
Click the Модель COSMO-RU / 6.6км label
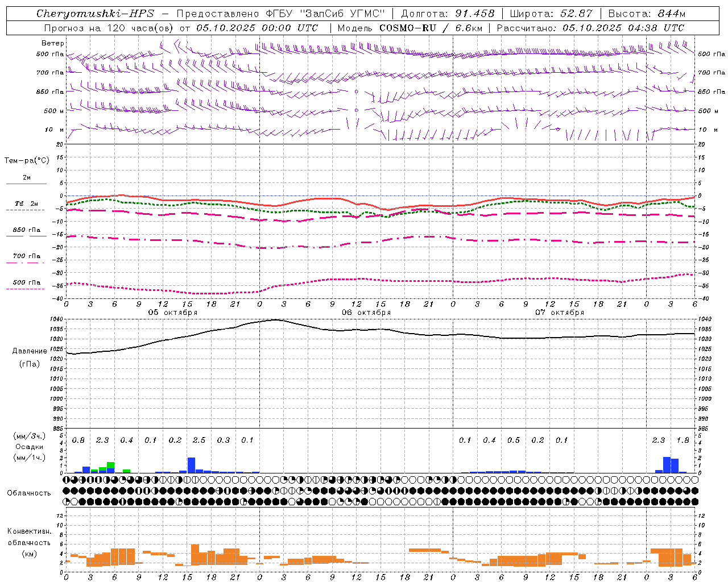(409, 28)
